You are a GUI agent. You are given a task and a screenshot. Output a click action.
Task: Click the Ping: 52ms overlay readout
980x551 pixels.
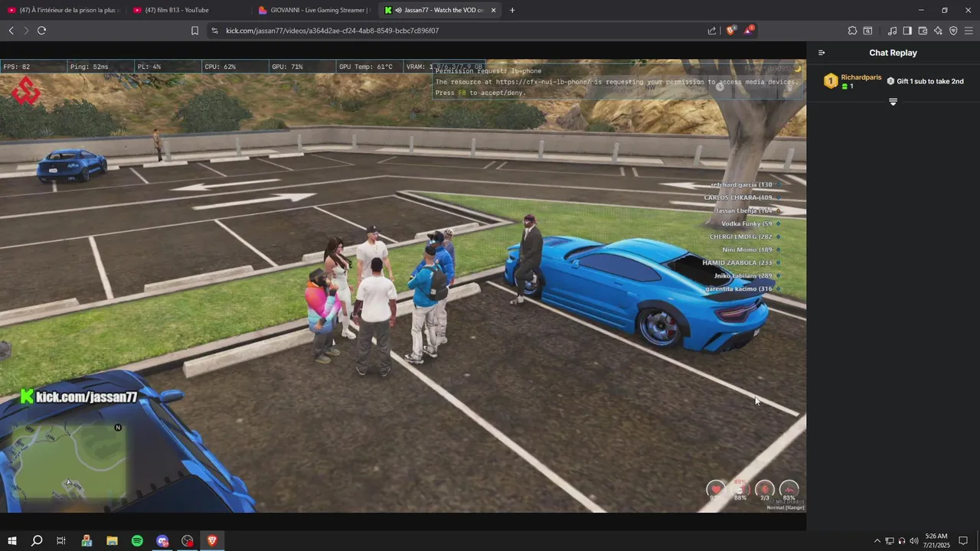tap(89, 67)
